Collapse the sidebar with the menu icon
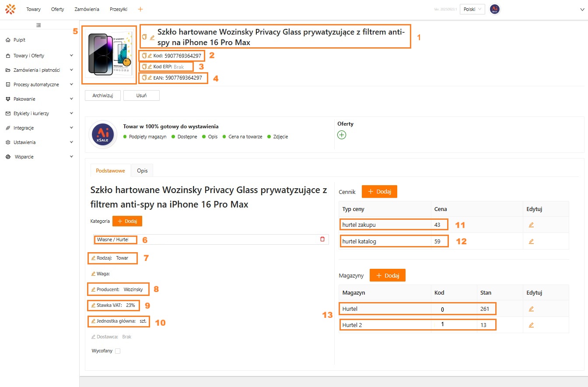Screen dimensions: 588x387 pyautogui.click(x=39, y=25)
